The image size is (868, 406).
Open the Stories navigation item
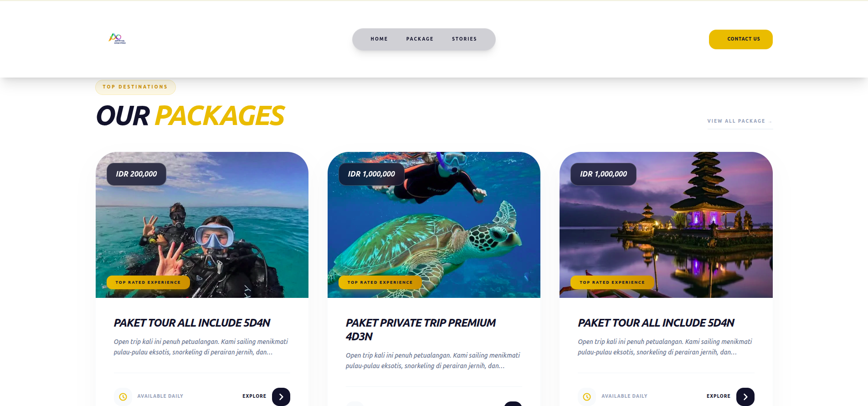coord(464,39)
